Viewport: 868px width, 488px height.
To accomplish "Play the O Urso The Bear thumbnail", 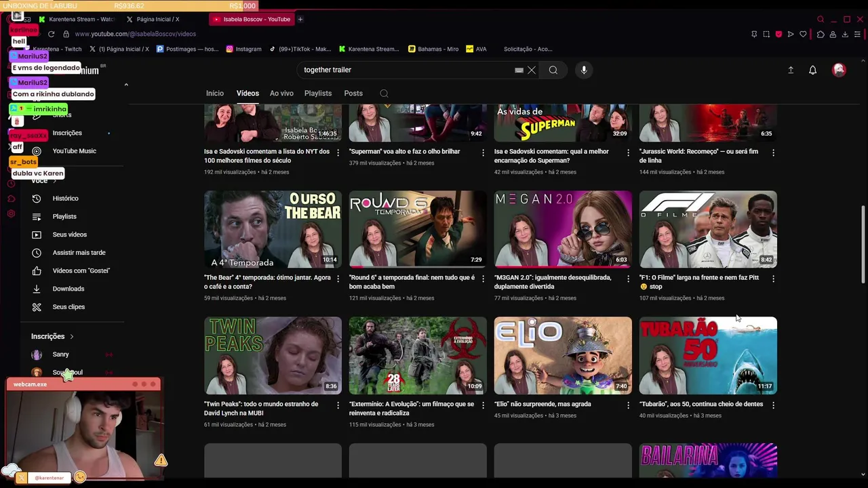I will [273, 229].
